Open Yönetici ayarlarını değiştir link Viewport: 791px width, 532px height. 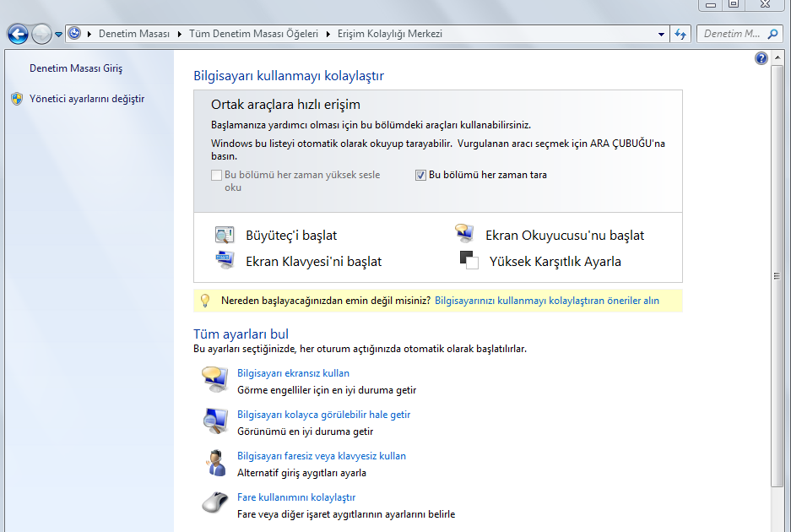click(x=87, y=99)
